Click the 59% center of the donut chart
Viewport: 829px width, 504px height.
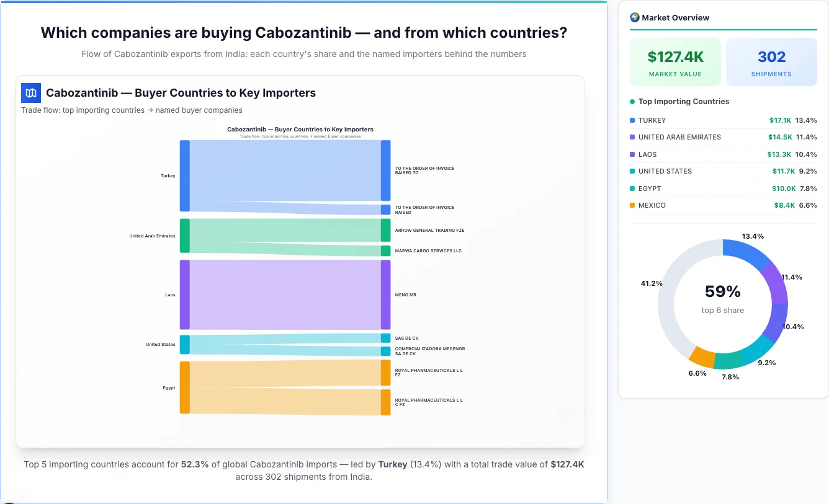[723, 291]
